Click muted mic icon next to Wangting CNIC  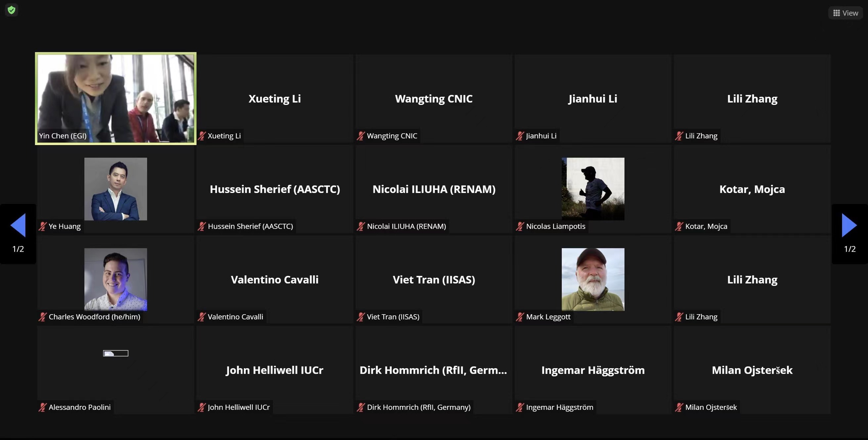(x=361, y=136)
